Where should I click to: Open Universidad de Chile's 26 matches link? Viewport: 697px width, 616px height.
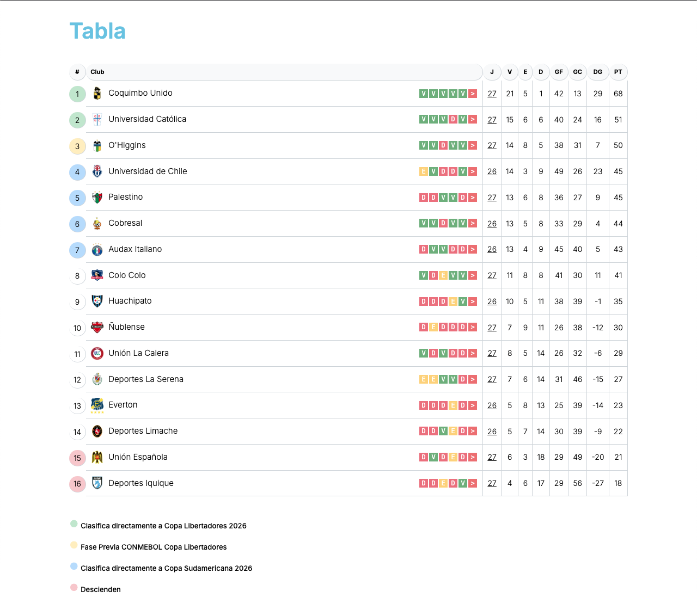492,171
